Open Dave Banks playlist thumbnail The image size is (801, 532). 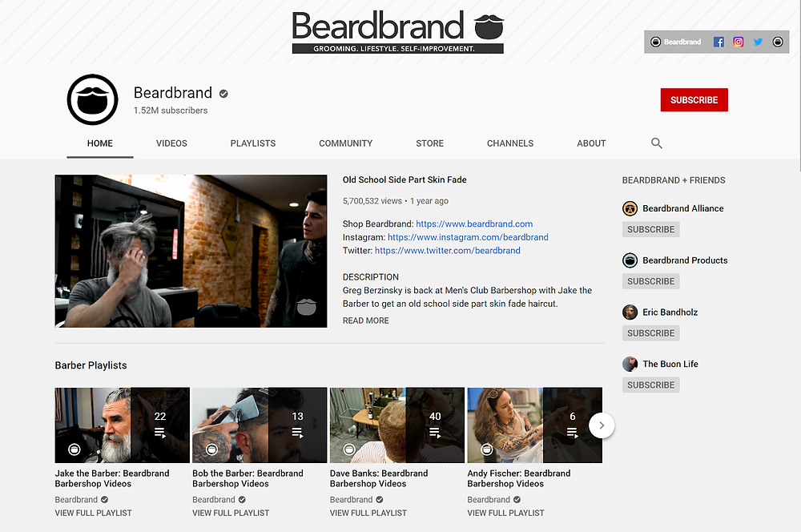(x=397, y=425)
